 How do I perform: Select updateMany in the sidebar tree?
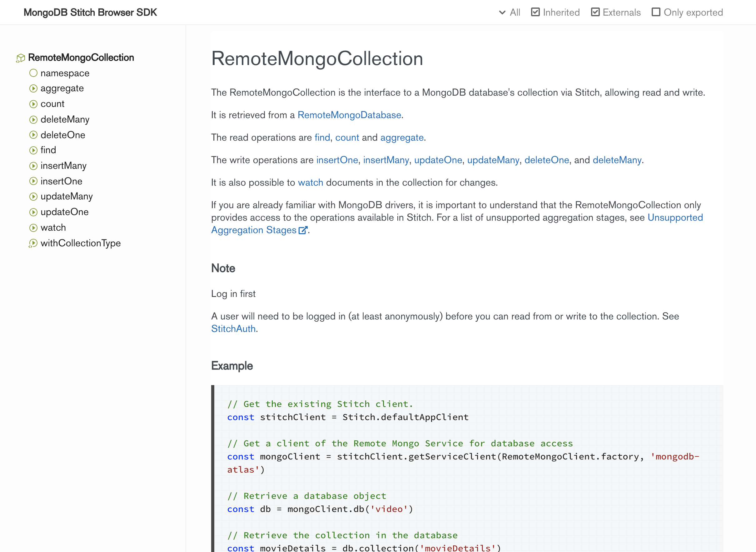pyautogui.click(x=67, y=197)
